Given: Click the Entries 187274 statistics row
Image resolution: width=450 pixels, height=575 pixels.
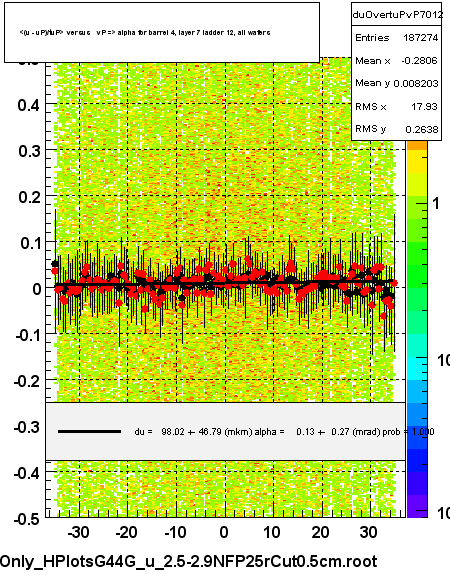Looking at the screenshot, I should [396, 37].
